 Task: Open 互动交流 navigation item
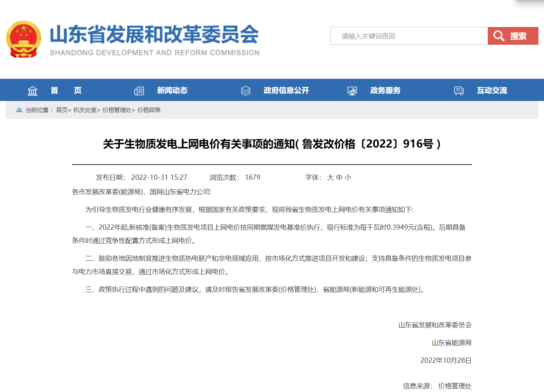[x=492, y=91]
